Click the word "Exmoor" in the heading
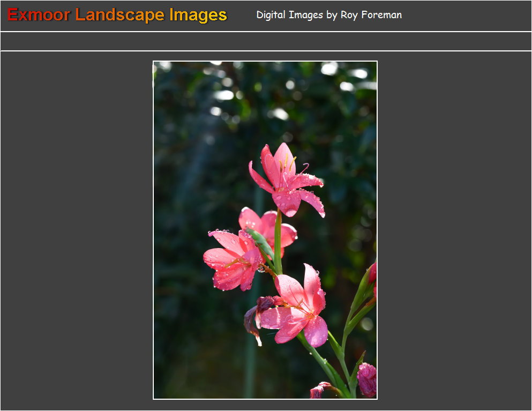Screen dimensions: 532x411 [39, 15]
